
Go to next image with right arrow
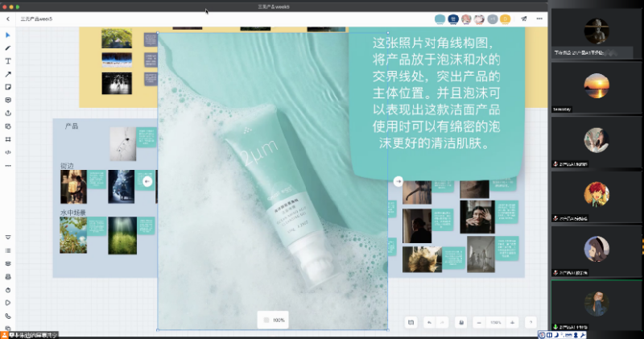pyautogui.click(x=398, y=182)
